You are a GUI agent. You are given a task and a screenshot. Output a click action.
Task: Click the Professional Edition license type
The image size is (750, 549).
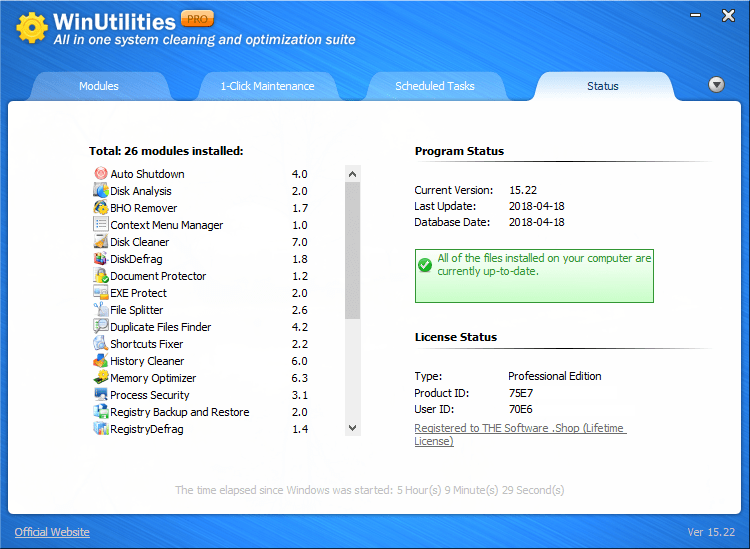[x=555, y=376]
